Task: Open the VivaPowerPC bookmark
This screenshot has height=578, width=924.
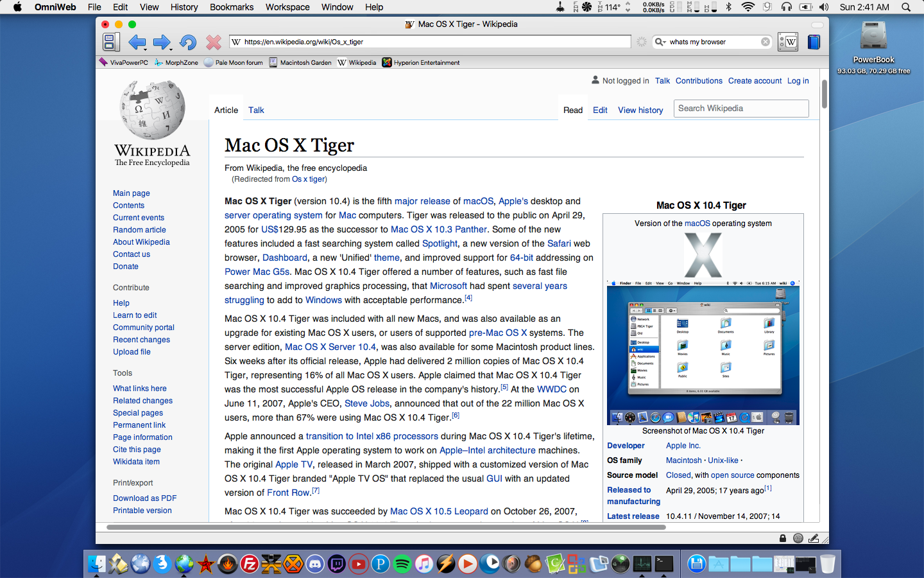Action: pyautogui.click(x=123, y=62)
